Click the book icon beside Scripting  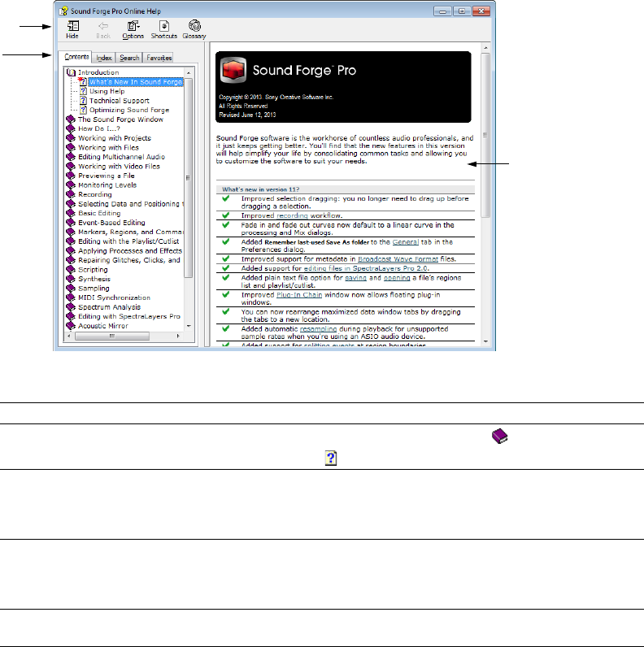pos(71,269)
